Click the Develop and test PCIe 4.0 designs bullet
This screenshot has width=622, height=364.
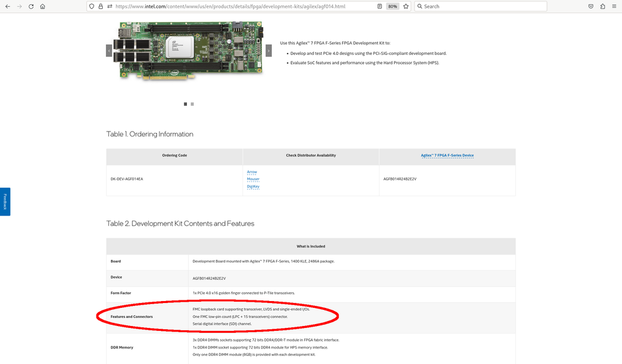pos(368,53)
